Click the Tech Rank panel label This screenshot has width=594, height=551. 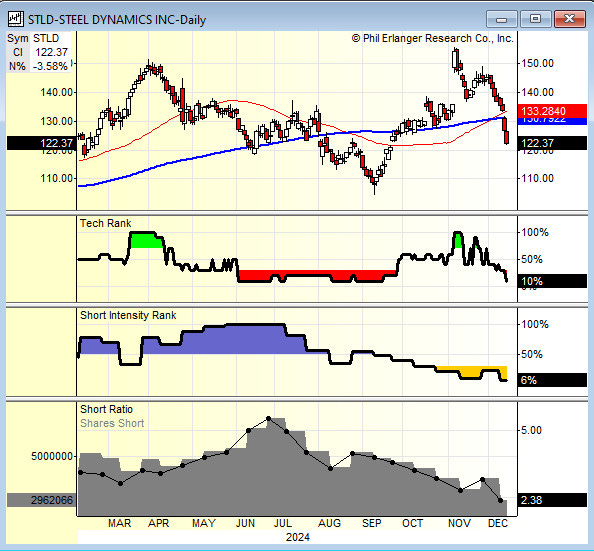pos(105,223)
